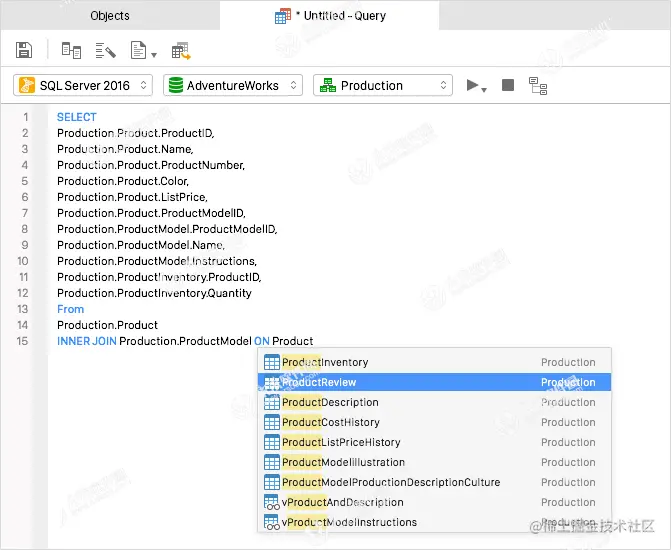This screenshot has height=550, width=671.
Task: Click the INNER JOIN keyword on line 15
Action: pos(86,341)
